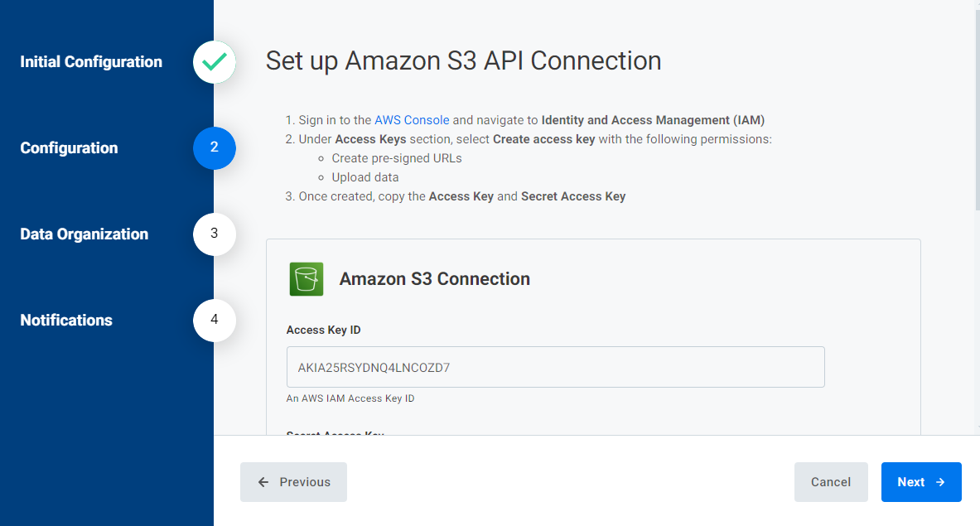The image size is (980, 526).
Task: Click the 'Create pre-signed URLs' bullet
Action: [x=397, y=158]
